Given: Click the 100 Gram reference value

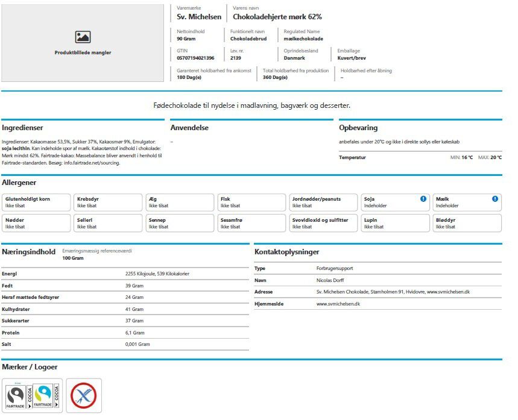Looking at the screenshot, I should click(73, 259).
